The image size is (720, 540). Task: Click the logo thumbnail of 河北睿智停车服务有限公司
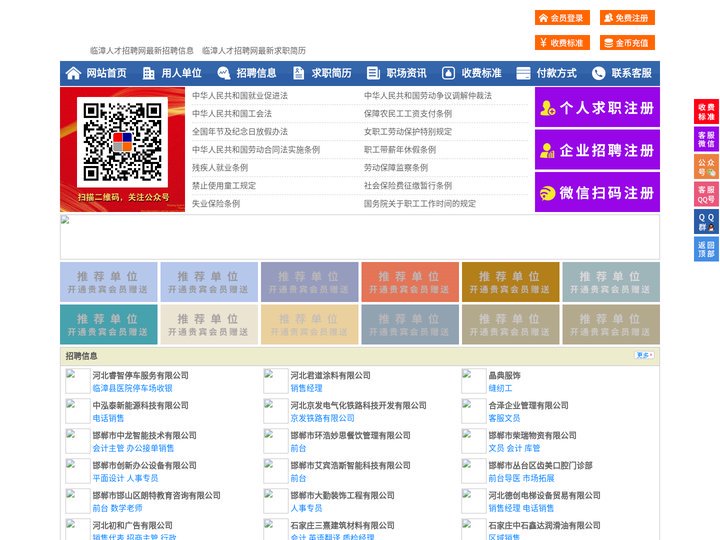78,381
